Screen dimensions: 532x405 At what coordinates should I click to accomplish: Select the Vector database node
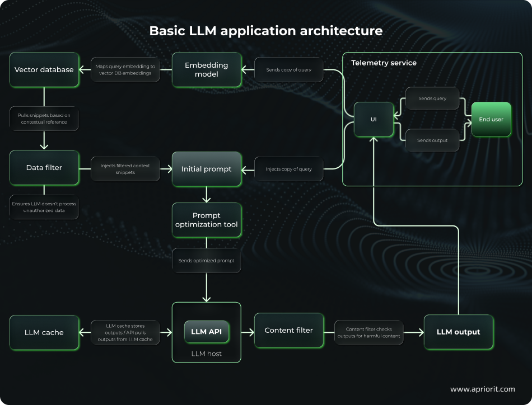(44, 70)
